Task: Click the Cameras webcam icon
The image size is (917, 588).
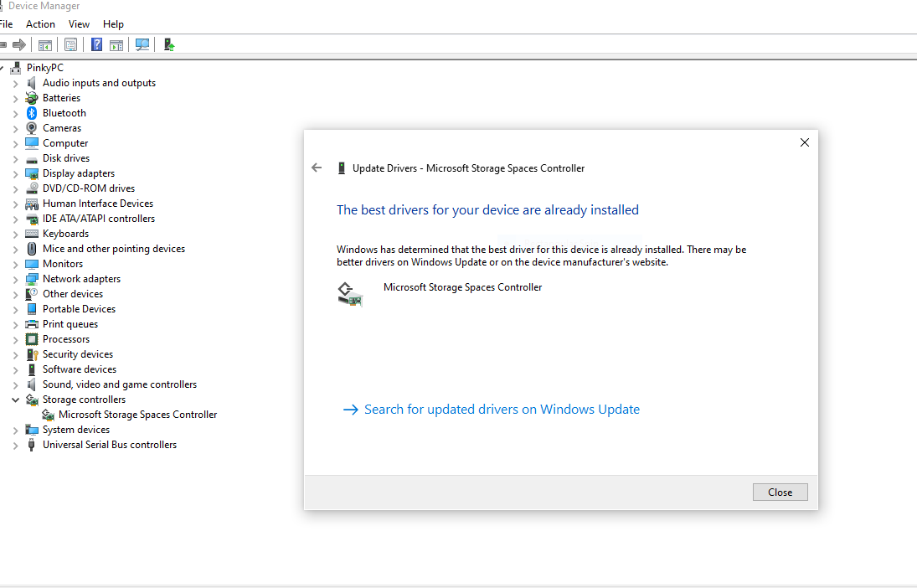Action: [32, 128]
